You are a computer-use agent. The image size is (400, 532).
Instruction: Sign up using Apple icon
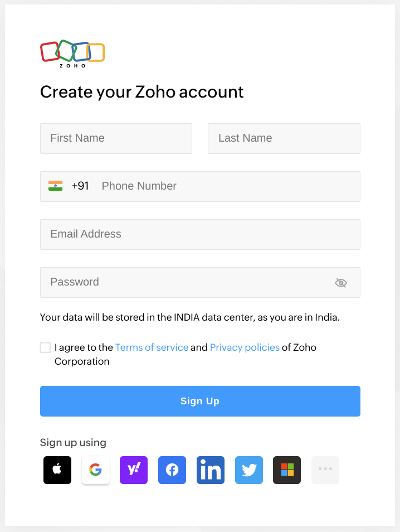pos(57,470)
